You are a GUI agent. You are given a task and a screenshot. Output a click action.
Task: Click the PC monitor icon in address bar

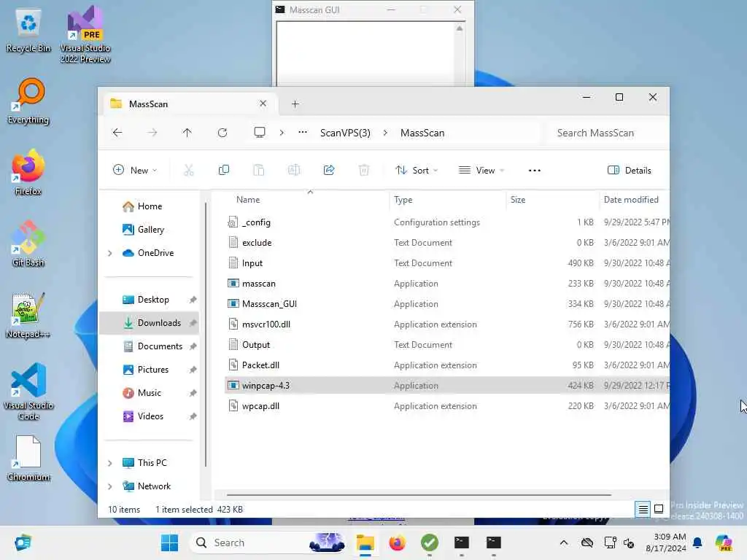point(260,133)
